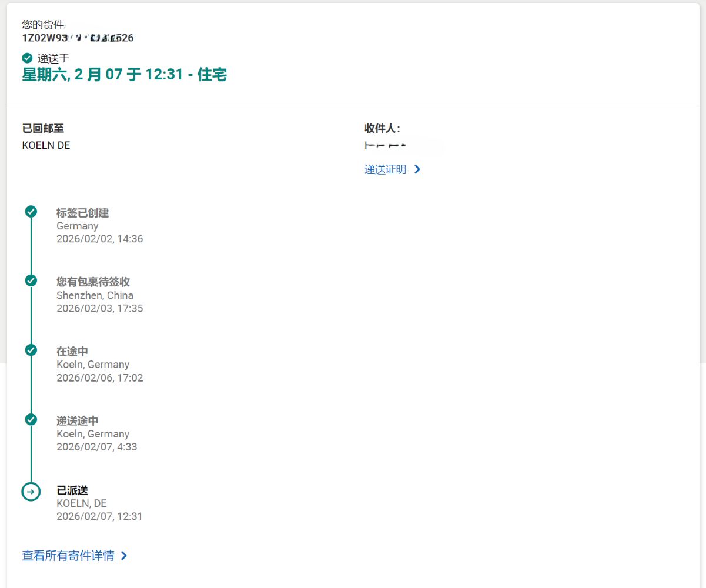This screenshot has height=588, width=706.
Task: Click the 递送途中 status title
Action: point(77,420)
